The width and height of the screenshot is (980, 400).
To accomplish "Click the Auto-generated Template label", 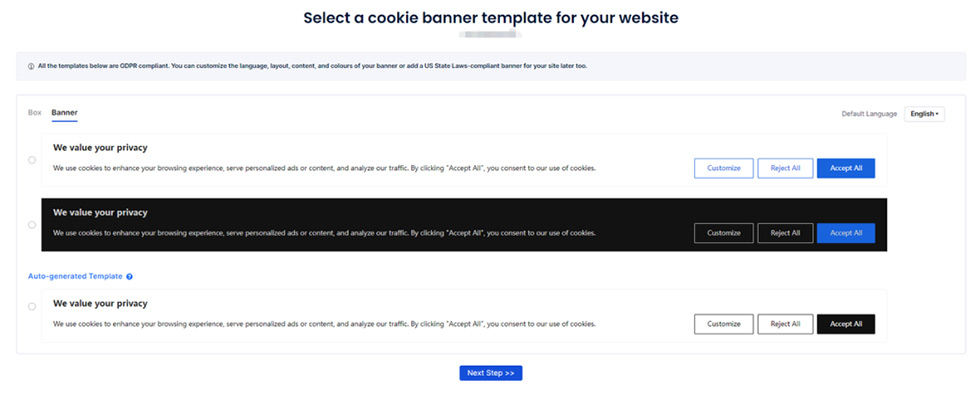I will point(75,276).
